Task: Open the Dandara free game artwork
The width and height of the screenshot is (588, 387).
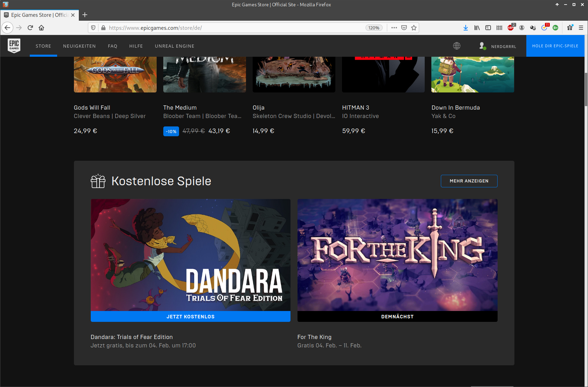Action: 191,255
